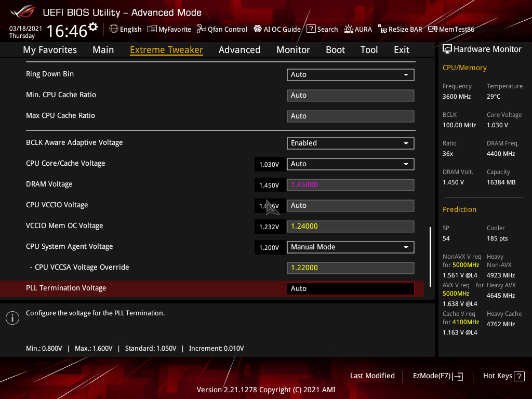The width and height of the screenshot is (532, 399).
Task: Open Tool tab
Action: pos(369,50)
